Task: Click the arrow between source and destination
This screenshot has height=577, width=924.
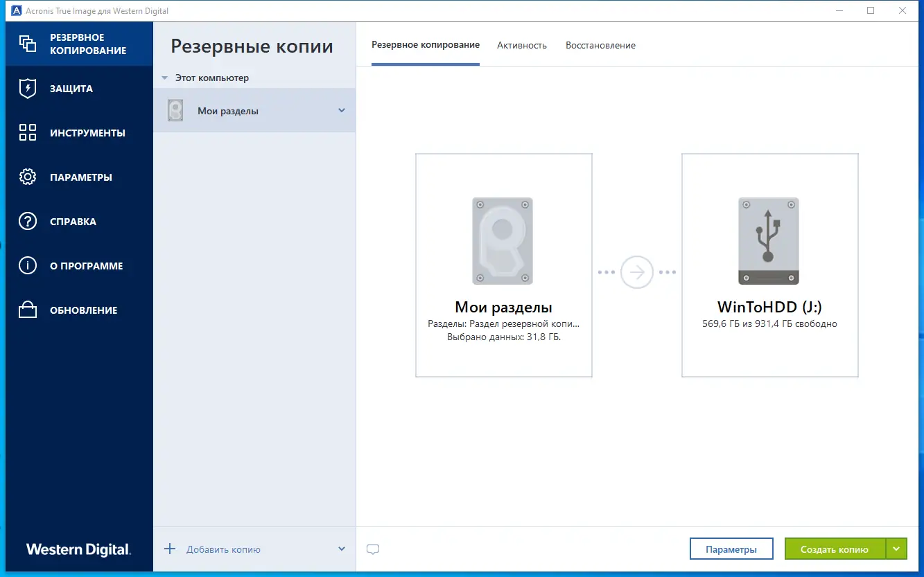Action: [636, 272]
